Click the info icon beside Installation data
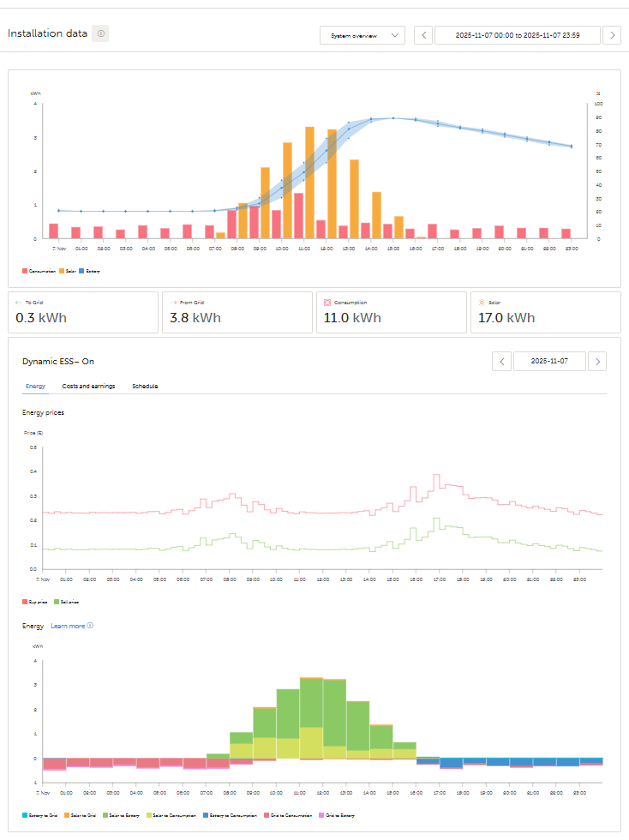629x840 pixels. point(100,33)
